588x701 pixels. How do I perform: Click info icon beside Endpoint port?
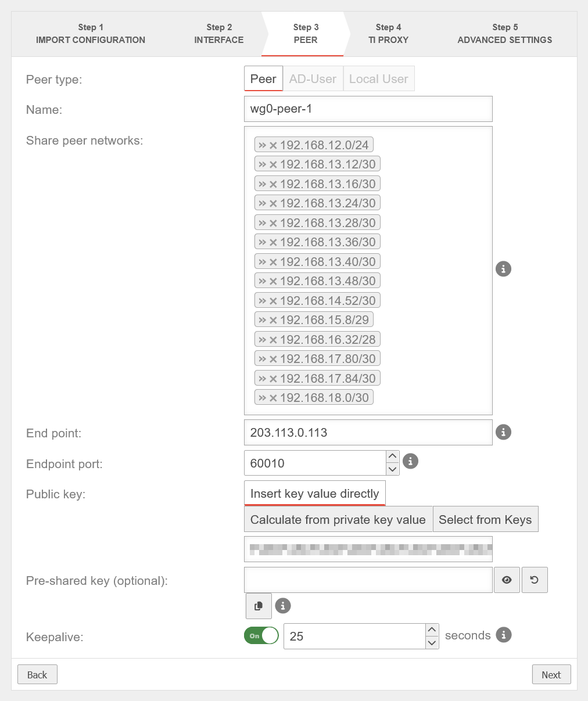coord(410,461)
